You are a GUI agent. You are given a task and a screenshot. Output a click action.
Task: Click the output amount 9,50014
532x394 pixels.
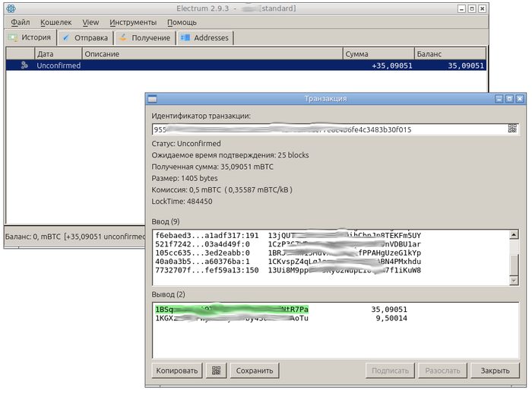coord(391,318)
